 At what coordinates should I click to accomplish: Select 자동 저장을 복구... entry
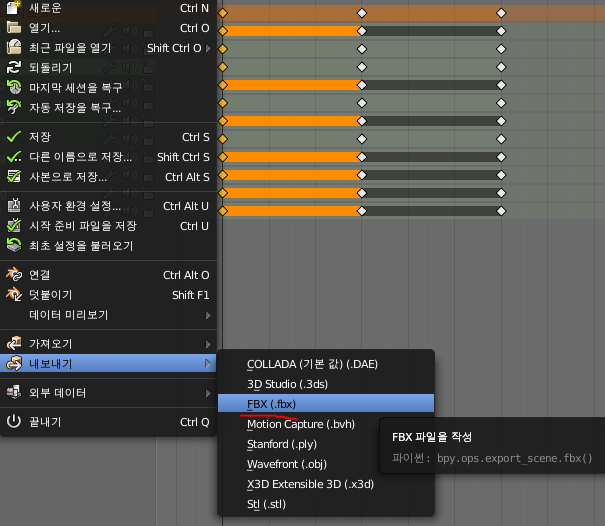[x=108, y=107]
